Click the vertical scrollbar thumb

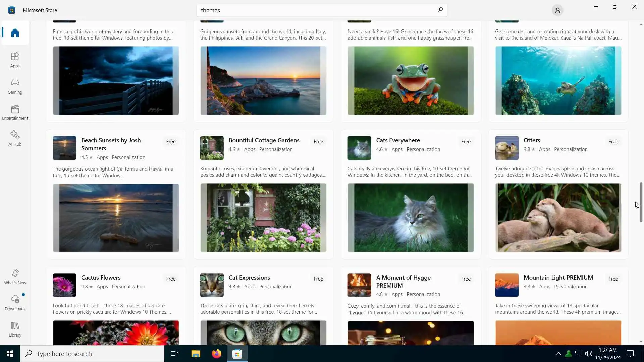pos(641,202)
